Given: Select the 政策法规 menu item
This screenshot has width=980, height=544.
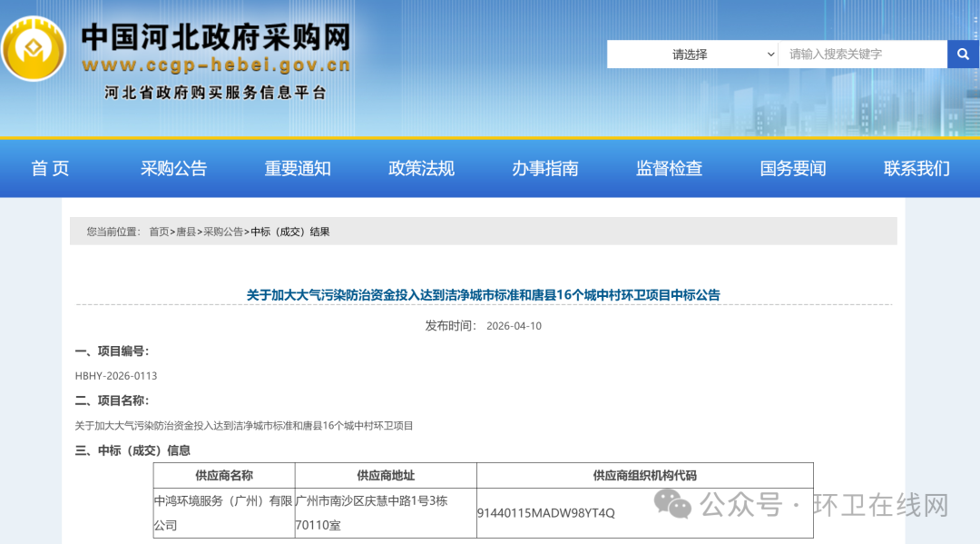Looking at the screenshot, I should tap(421, 168).
